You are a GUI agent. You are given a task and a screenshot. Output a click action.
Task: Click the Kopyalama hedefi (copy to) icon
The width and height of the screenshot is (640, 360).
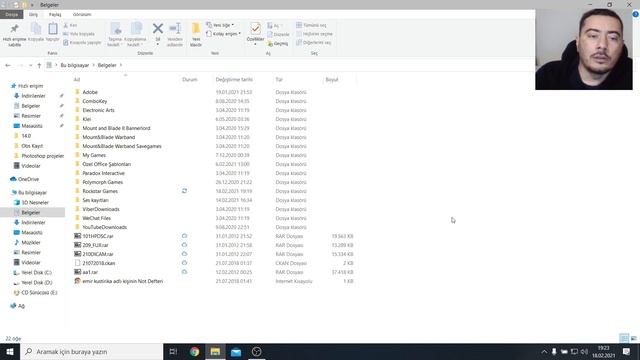[x=136, y=29]
